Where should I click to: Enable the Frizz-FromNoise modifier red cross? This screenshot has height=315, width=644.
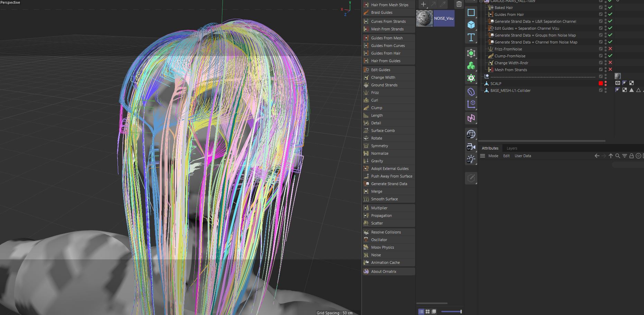click(610, 49)
